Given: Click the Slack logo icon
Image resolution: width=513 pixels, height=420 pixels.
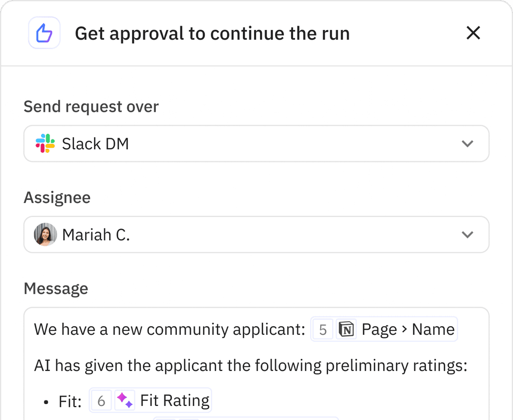Looking at the screenshot, I should (x=45, y=144).
